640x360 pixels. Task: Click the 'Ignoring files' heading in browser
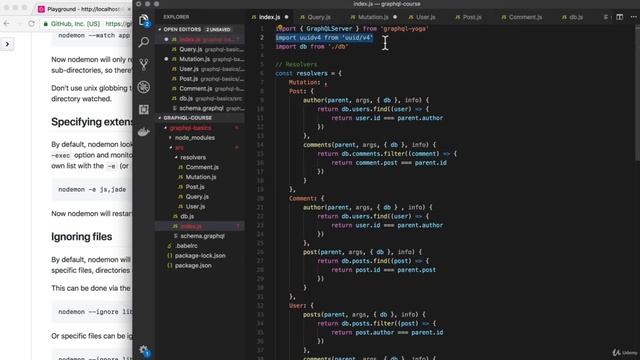[x=82, y=237]
